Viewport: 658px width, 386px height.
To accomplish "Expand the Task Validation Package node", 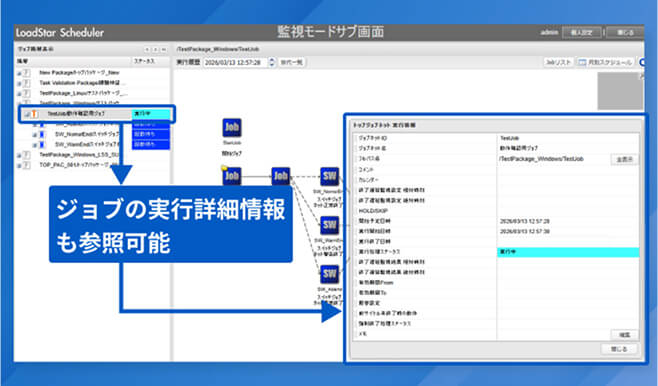I will coord(19,83).
